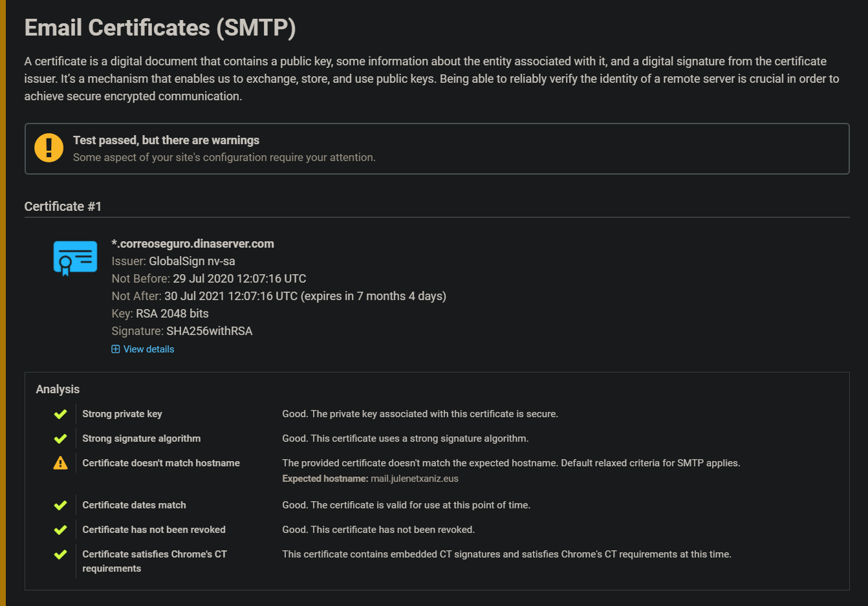Click the green checkmark beside Strong private key
This screenshot has width=868, height=606.
(x=60, y=414)
